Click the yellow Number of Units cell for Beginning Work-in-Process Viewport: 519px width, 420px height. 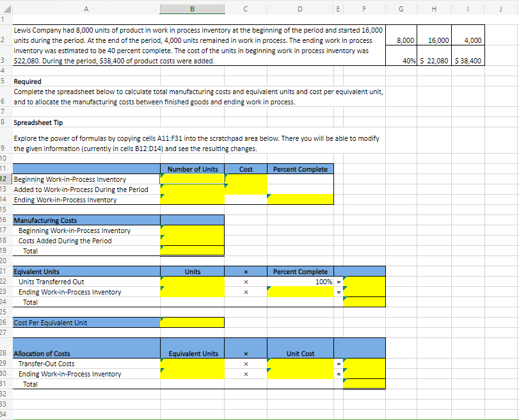[x=191, y=179]
